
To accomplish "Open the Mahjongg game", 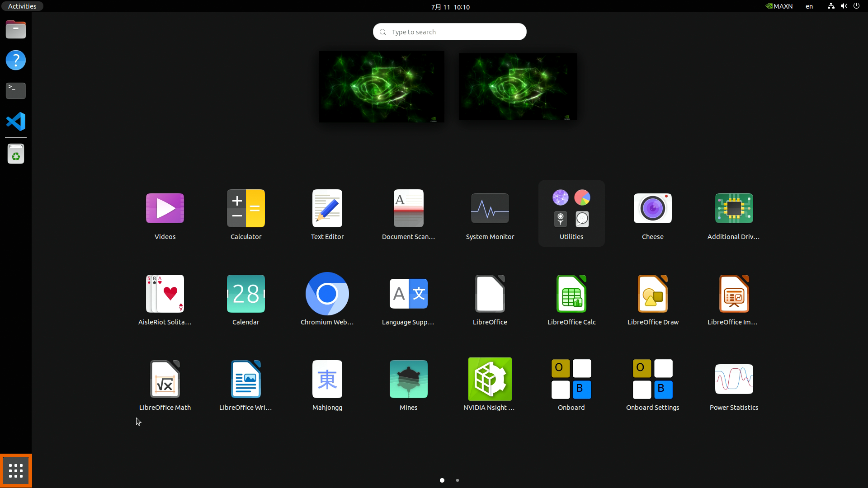I will [327, 379].
